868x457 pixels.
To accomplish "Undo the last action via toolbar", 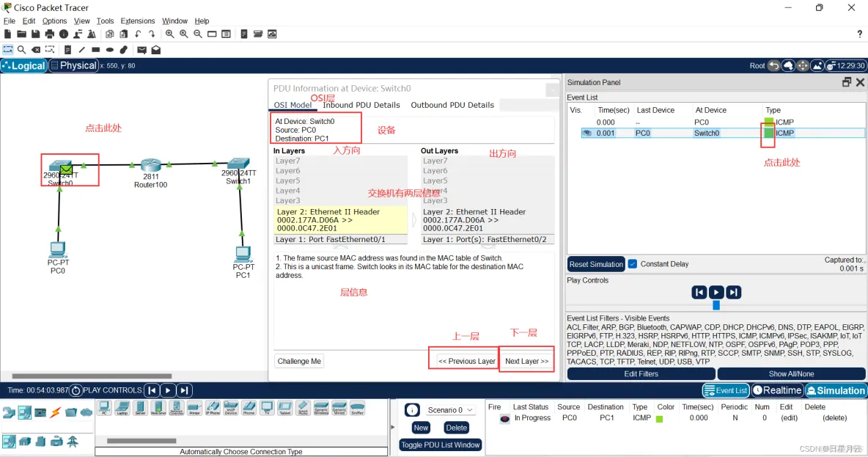I will [138, 34].
